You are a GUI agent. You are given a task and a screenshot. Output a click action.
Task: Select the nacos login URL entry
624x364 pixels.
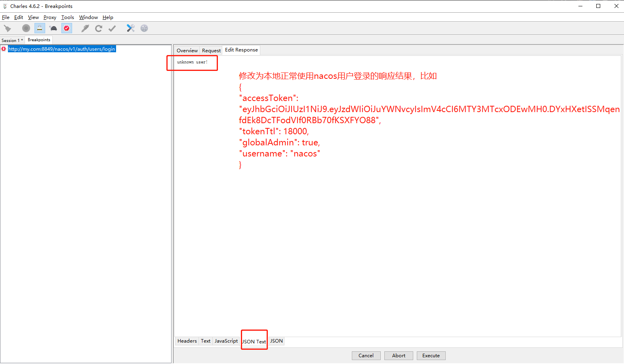pyautogui.click(x=62, y=49)
